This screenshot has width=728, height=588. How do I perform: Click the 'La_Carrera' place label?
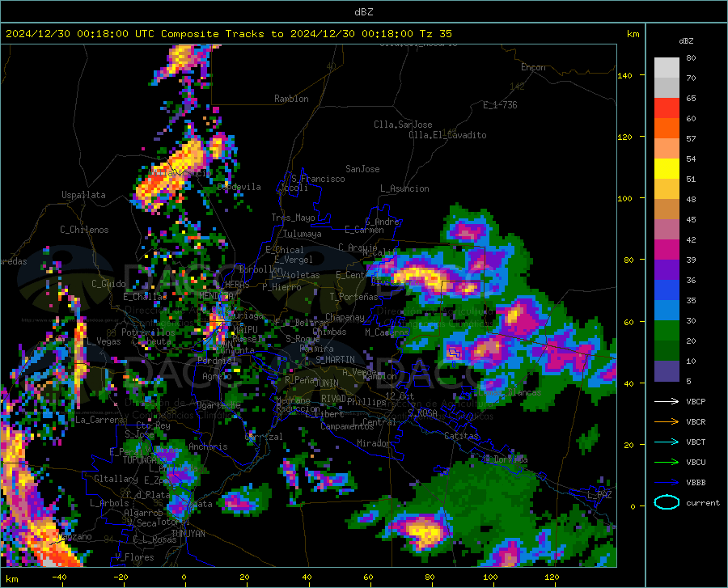99,420
